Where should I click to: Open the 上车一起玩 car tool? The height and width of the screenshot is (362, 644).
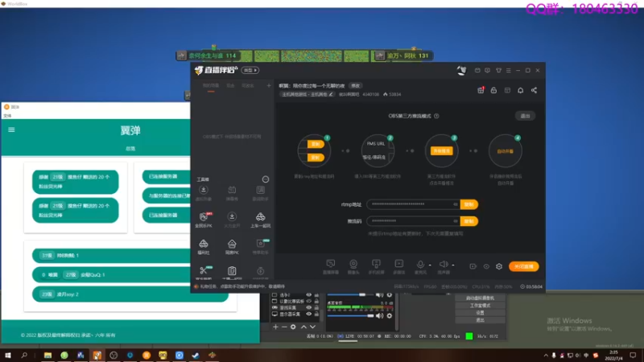click(x=260, y=220)
